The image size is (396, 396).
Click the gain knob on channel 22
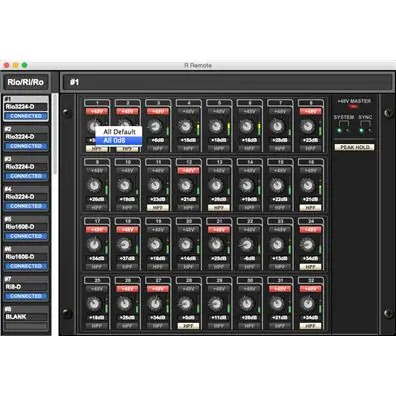click(247, 245)
